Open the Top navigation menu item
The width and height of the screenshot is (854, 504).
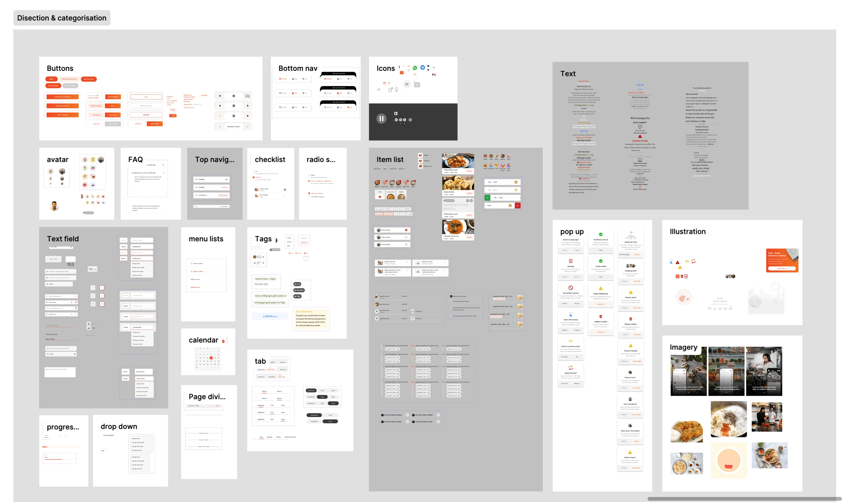pyautogui.click(x=214, y=159)
